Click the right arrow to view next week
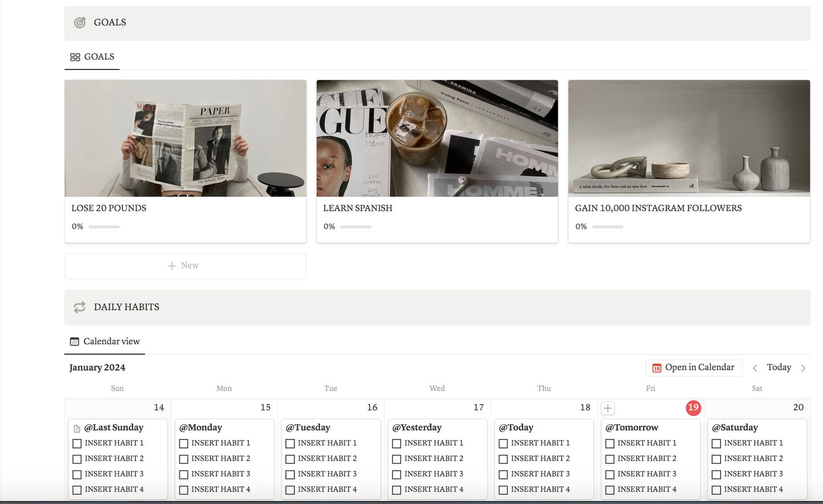823x504 pixels. (803, 367)
